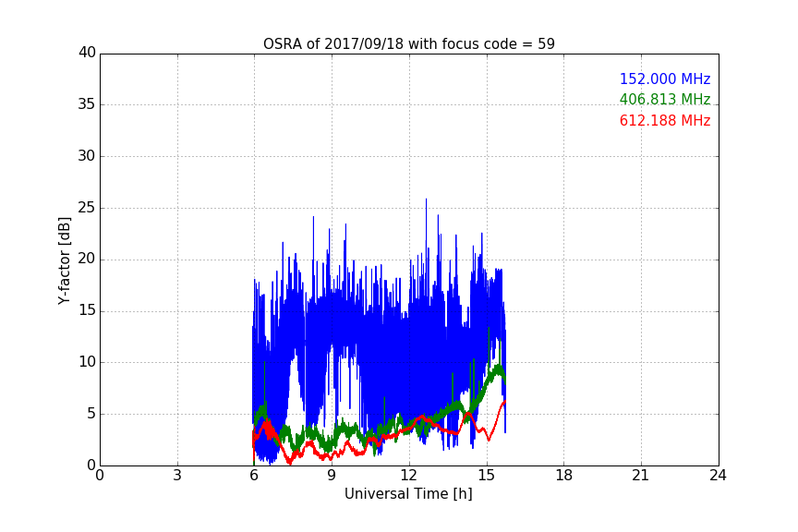The height and width of the screenshot is (532, 798).
Task: Click the x-axis tick value 12
Action: [409, 476]
